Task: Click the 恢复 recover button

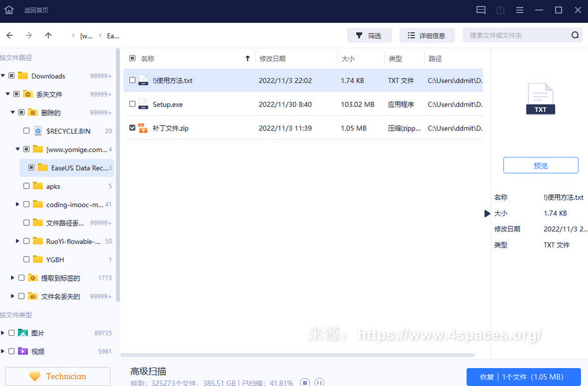Action: coord(523,377)
